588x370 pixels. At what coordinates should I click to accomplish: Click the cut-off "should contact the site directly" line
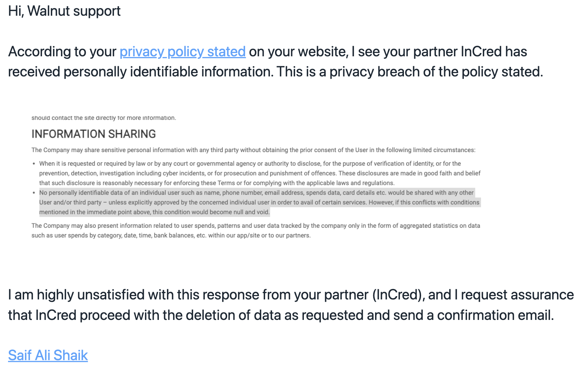[x=104, y=118]
